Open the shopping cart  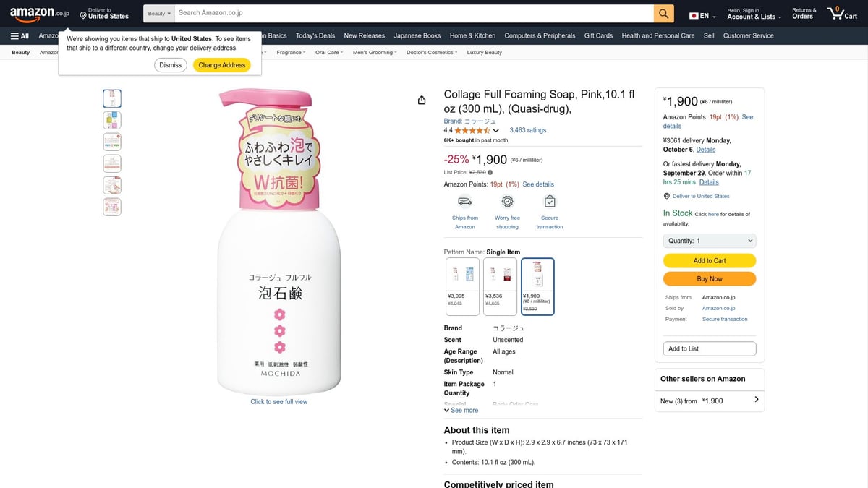pyautogui.click(x=842, y=14)
